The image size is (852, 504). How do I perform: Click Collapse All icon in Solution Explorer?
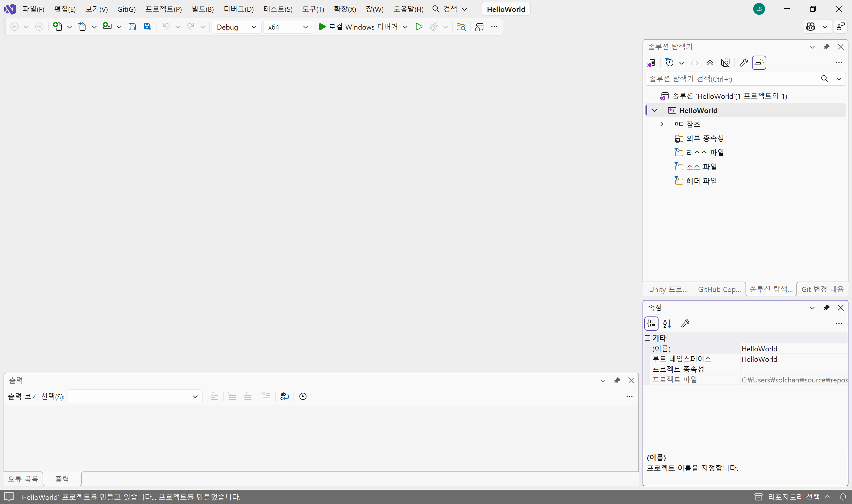point(710,63)
